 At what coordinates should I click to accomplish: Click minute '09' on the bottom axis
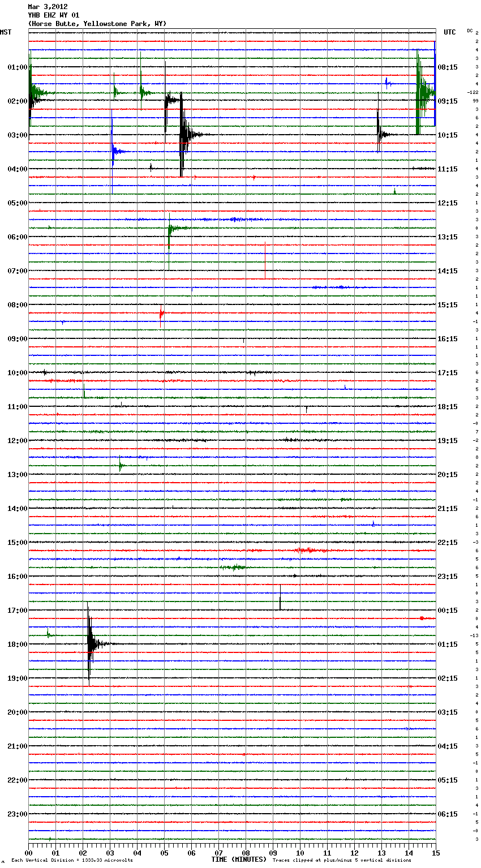coord(273,852)
